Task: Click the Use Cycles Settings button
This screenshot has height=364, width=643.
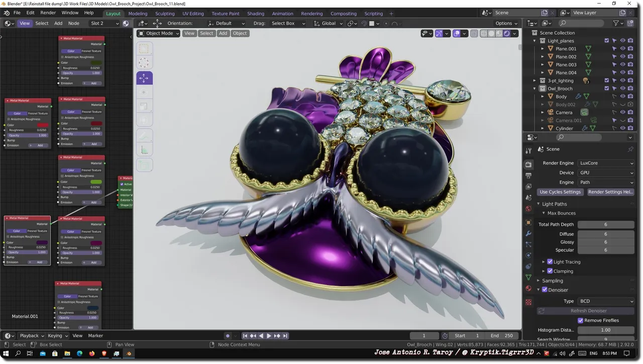Action: point(560,192)
